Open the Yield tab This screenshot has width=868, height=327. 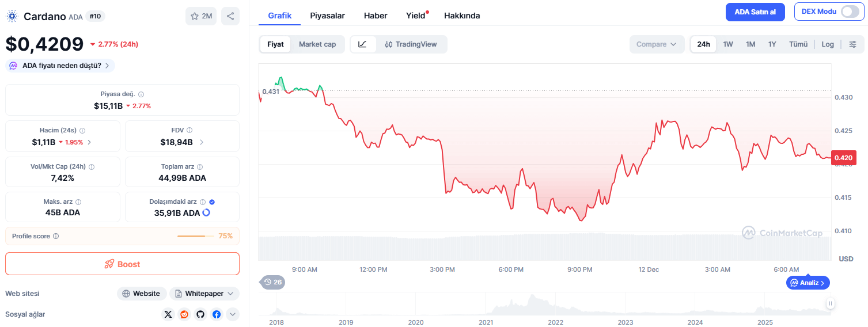click(416, 16)
